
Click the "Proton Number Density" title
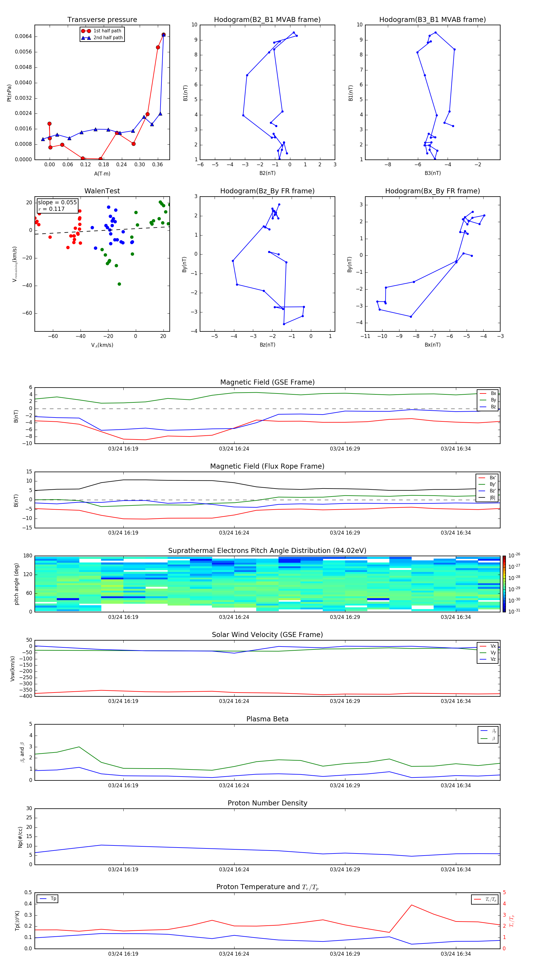pos(267,803)
